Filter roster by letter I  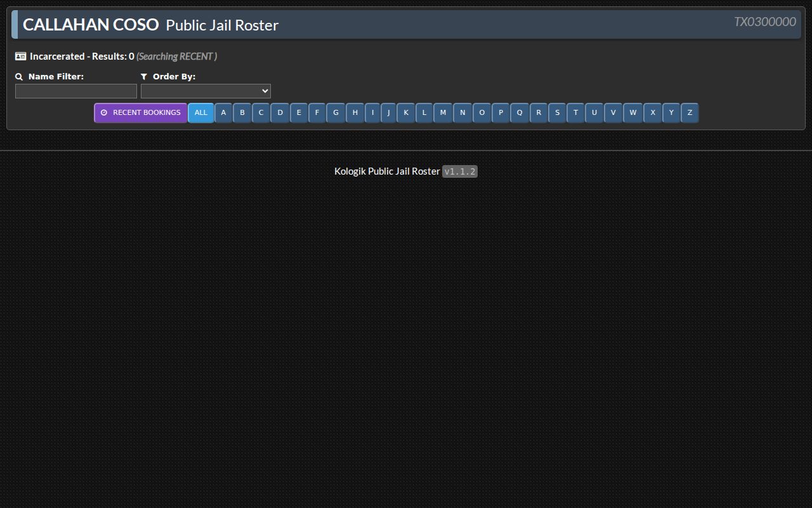point(372,113)
